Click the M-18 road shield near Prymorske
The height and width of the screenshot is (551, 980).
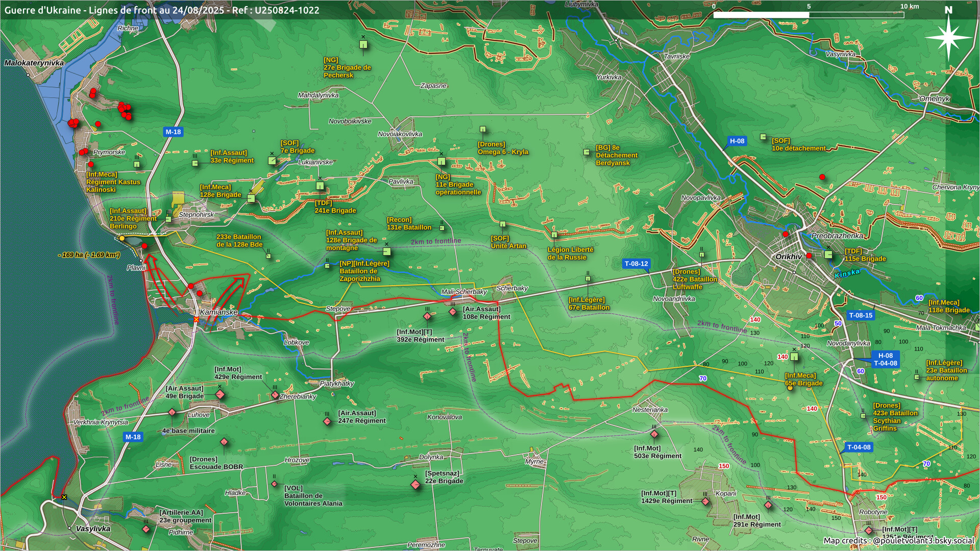click(x=173, y=132)
